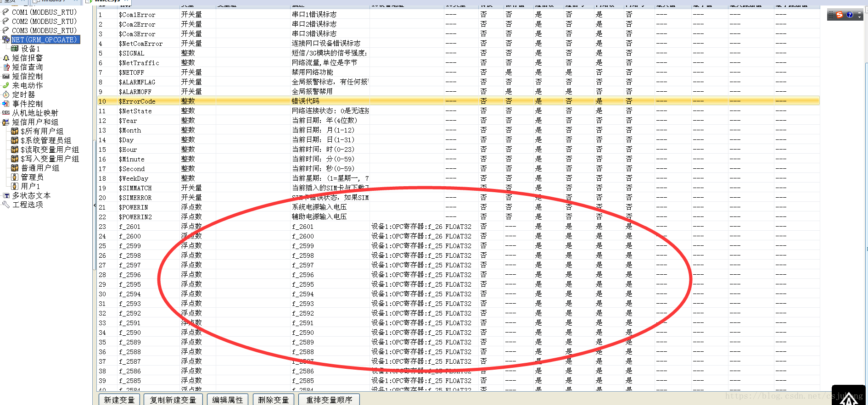
Task: Click the description cell 连接网口设备错误标志
Action: (326, 44)
